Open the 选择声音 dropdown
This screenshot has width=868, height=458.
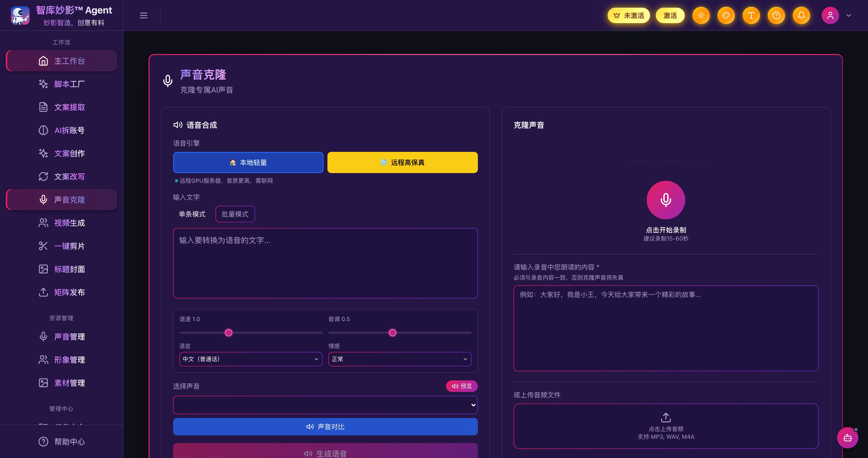(325, 405)
